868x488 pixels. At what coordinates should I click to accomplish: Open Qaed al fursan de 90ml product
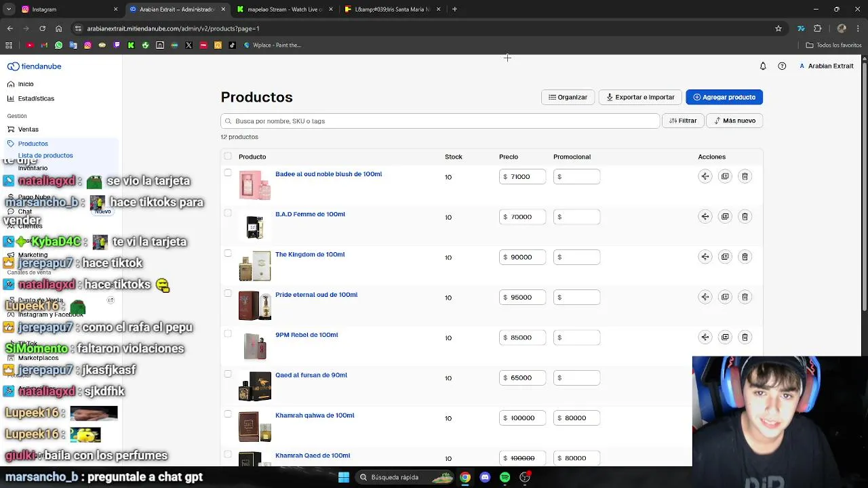pos(311,375)
